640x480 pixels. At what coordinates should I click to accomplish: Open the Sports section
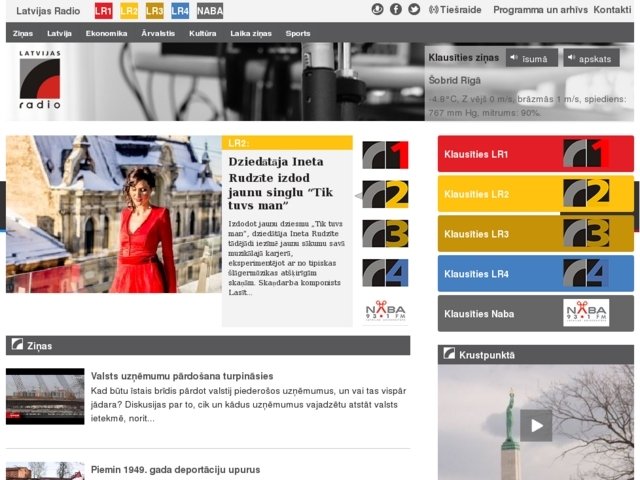pyautogui.click(x=298, y=33)
